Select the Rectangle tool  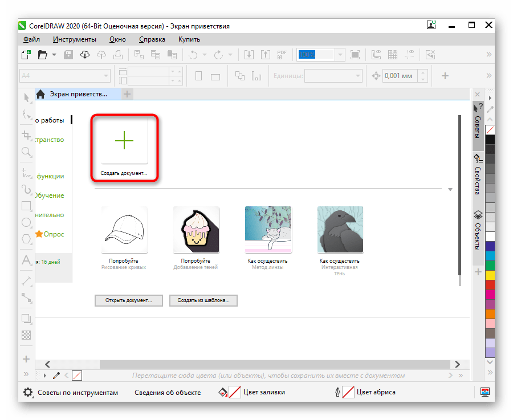26,206
